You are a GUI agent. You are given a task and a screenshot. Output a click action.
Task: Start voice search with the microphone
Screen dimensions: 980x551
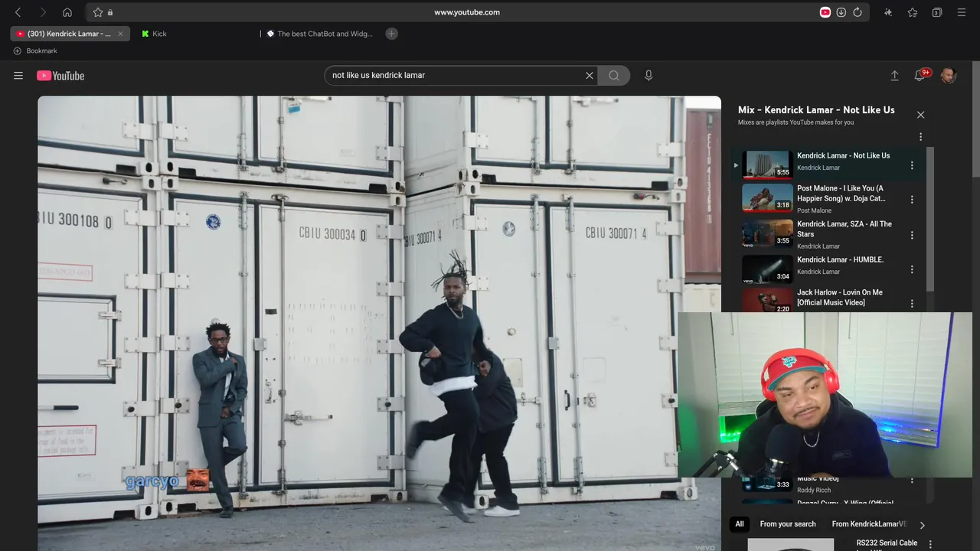point(648,75)
